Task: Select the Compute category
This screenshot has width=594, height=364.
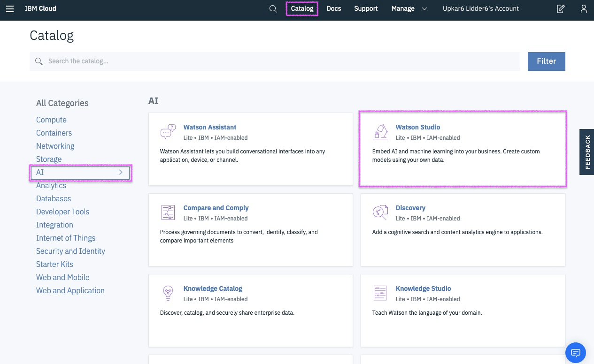Action: click(51, 120)
